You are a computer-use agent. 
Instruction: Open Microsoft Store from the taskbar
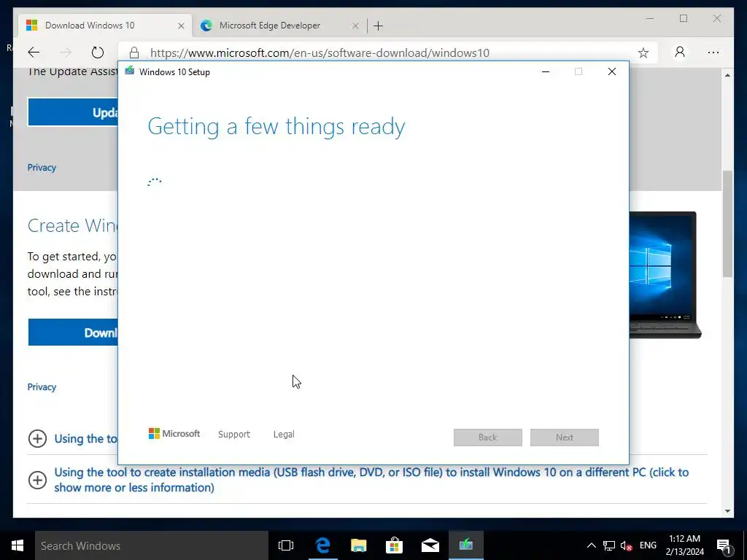[x=394, y=545]
